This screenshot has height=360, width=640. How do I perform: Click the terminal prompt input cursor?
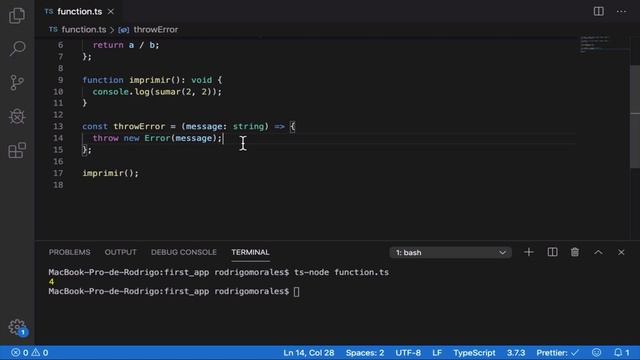pyautogui.click(x=296, y=291)
